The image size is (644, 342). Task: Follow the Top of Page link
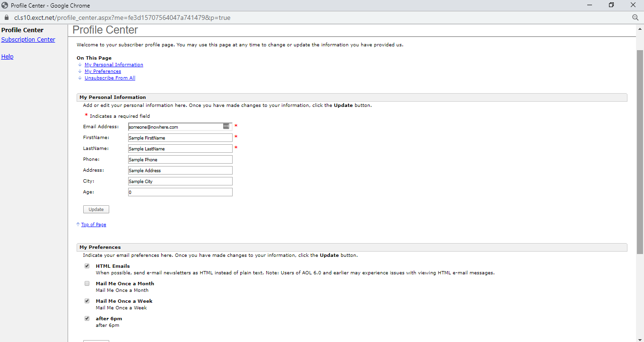click(x=94, y=224)
